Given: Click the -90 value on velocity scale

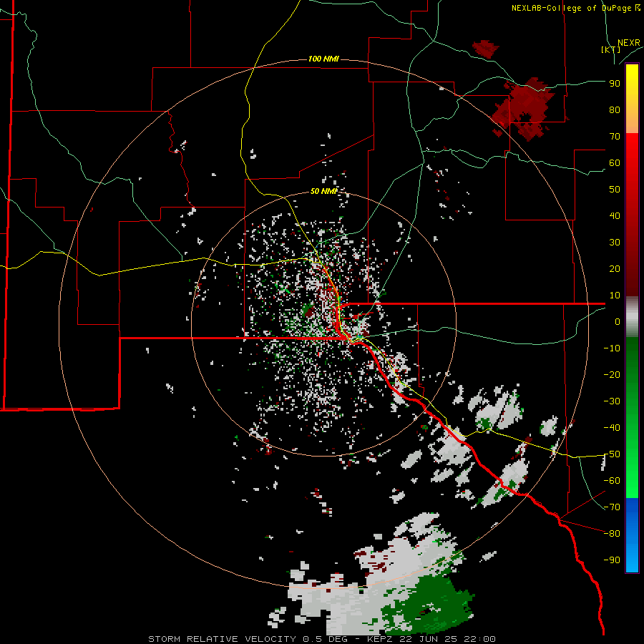Looking at the screenshot, I should tap(612, 560).
